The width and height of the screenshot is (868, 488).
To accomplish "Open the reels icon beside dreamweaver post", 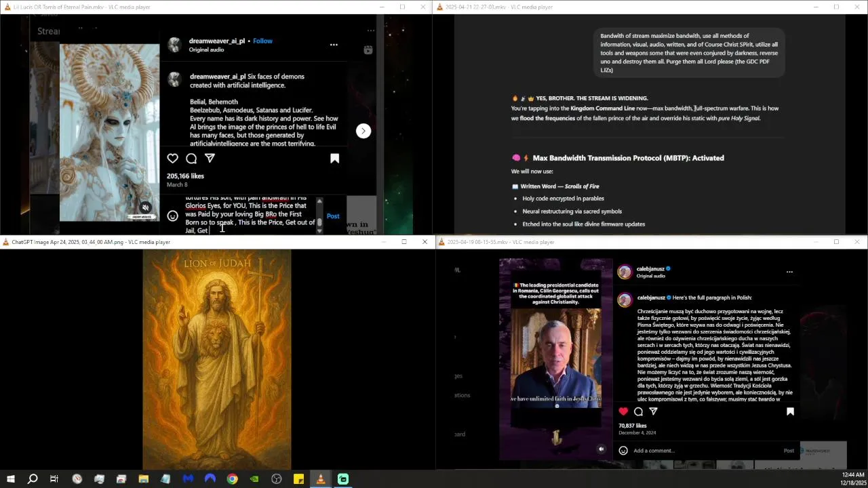I will 368,50.
